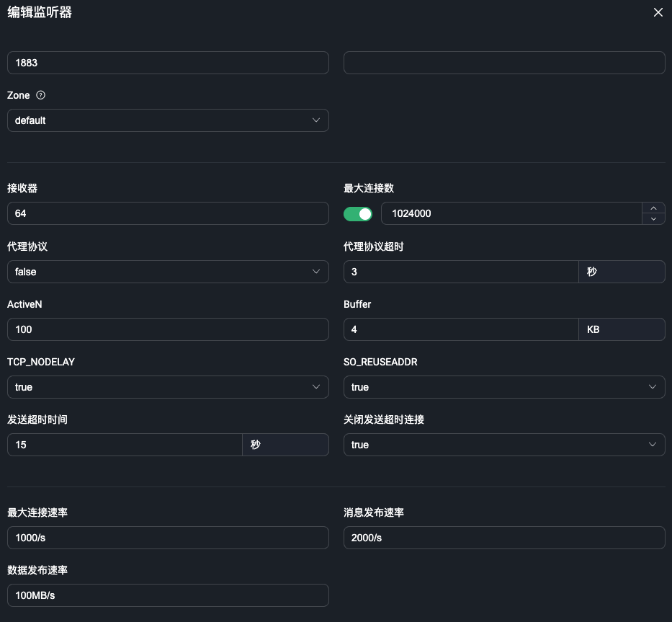This screenshot has width=672, height=622.
Task: Select the 秒 unit box of 代理协议超时
Action: [622, 272]
